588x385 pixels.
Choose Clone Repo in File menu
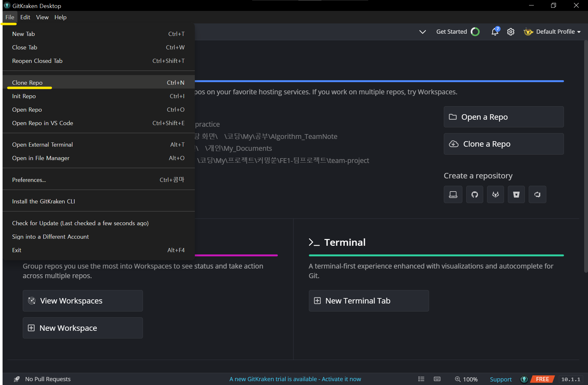click(99, 82)
